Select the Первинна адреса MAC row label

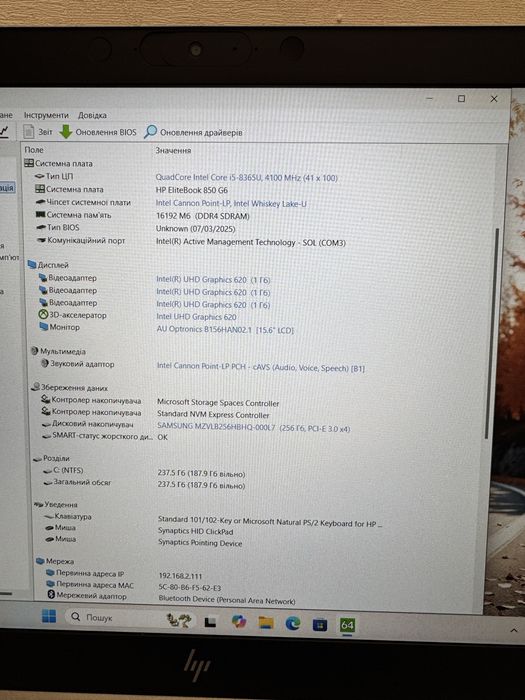(95, 584)
